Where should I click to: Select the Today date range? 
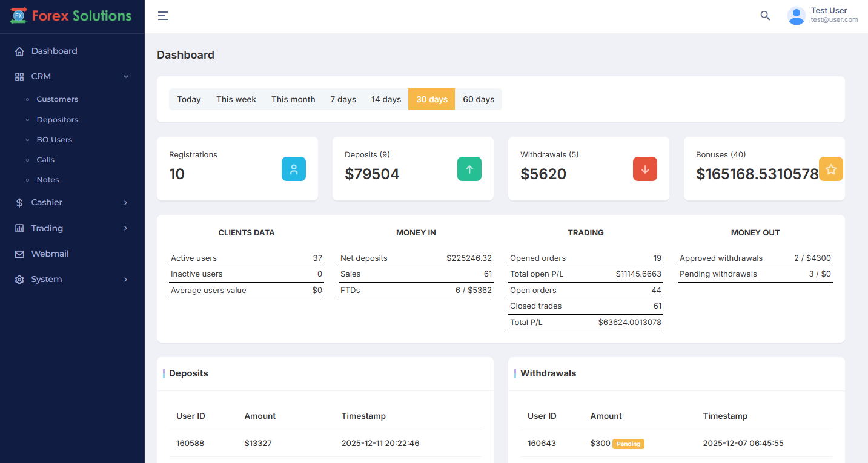pos(188,99)
